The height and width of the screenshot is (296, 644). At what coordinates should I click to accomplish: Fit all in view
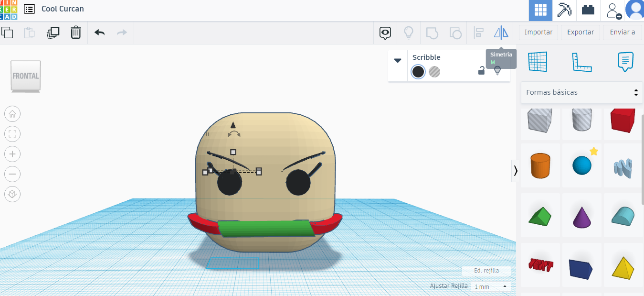12,134
